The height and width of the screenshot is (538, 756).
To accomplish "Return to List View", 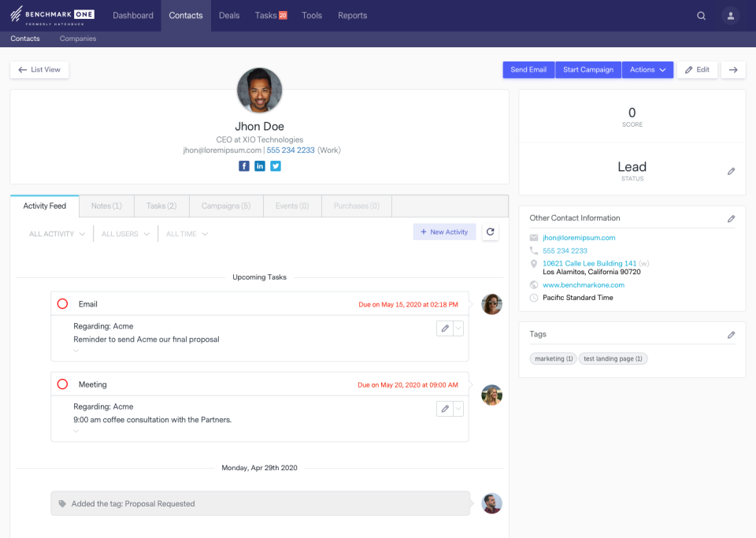I will [x=39, y=70].
